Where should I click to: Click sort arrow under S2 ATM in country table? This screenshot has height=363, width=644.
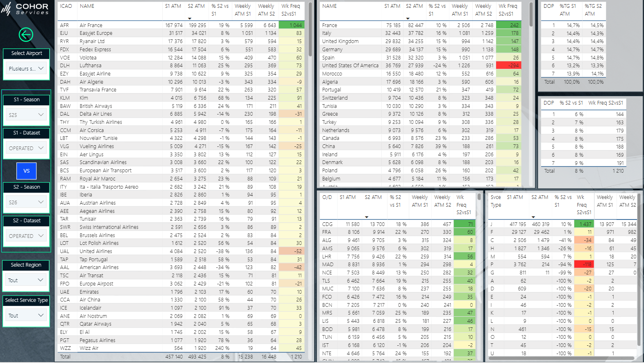tap(408, 18)
